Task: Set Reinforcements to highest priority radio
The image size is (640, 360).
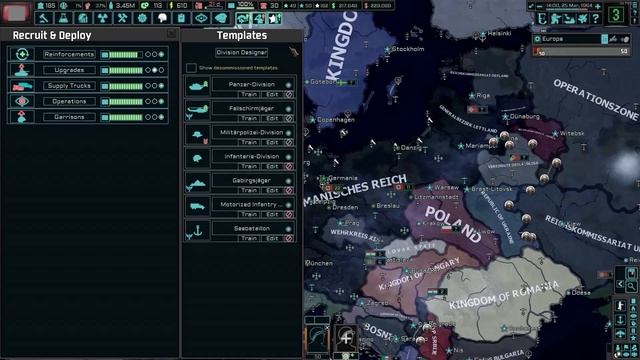Action: tap(162, 54)
